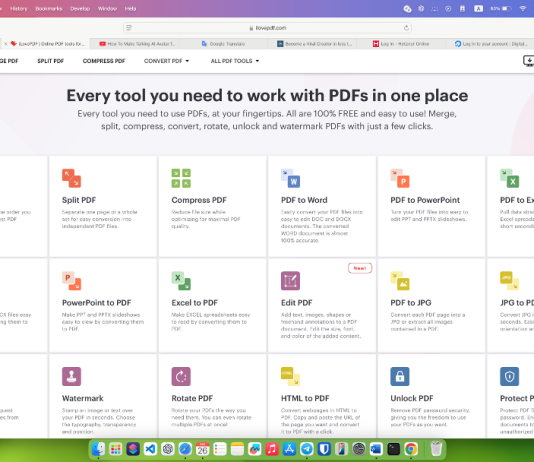Open Telegram from the dock
The image size is (534, 462).
pyautogui.click(x=307, y=449)
